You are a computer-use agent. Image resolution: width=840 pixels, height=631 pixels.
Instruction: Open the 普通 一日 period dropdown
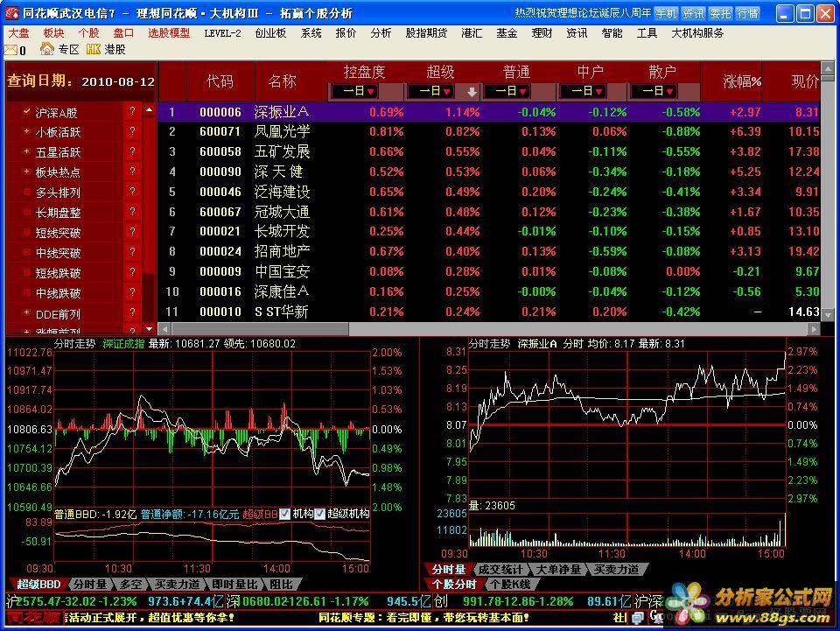tap(507, 92)
